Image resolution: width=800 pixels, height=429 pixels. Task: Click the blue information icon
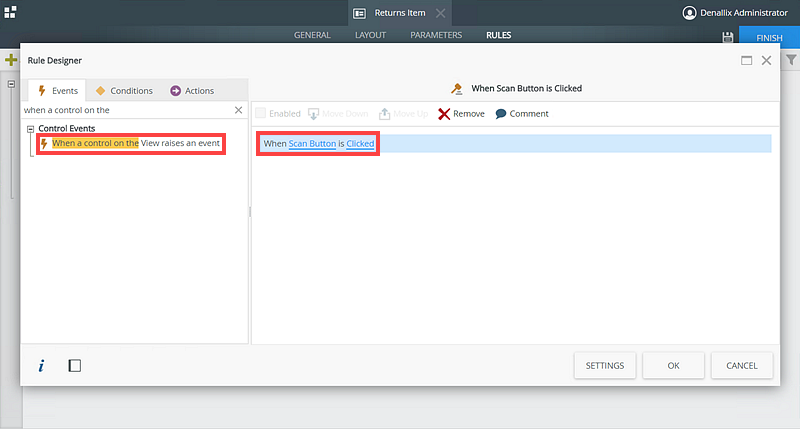click(x=41, y=366)
